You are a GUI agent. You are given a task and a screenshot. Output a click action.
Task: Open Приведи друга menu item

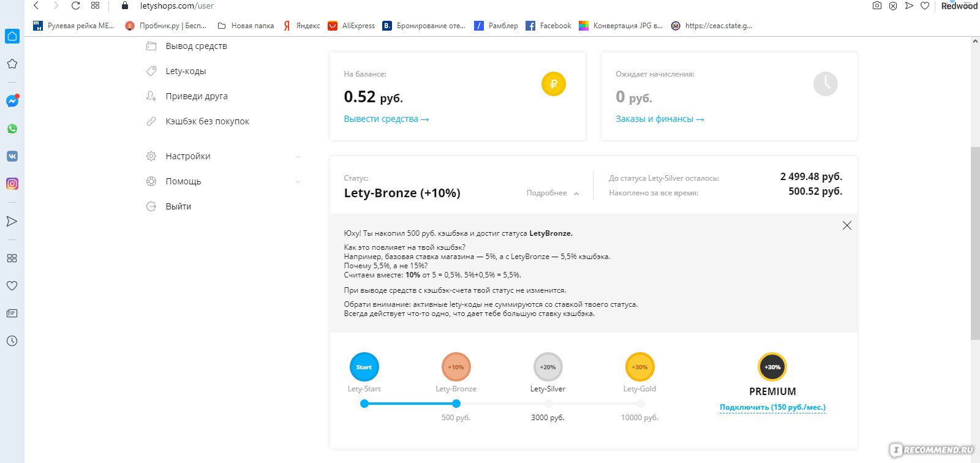(x=197, y=96)
